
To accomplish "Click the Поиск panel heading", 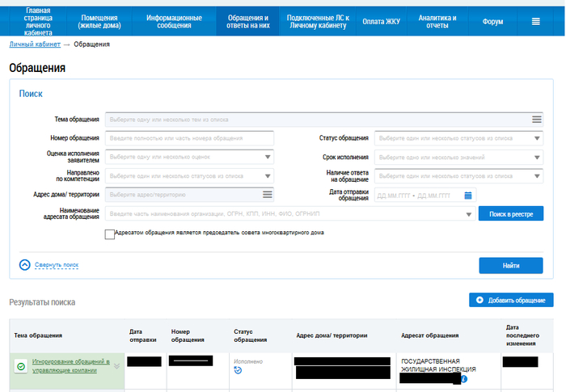I will tap(31, 94).
